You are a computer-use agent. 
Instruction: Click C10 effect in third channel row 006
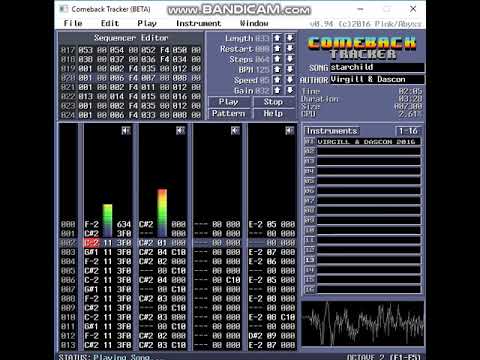233,280
